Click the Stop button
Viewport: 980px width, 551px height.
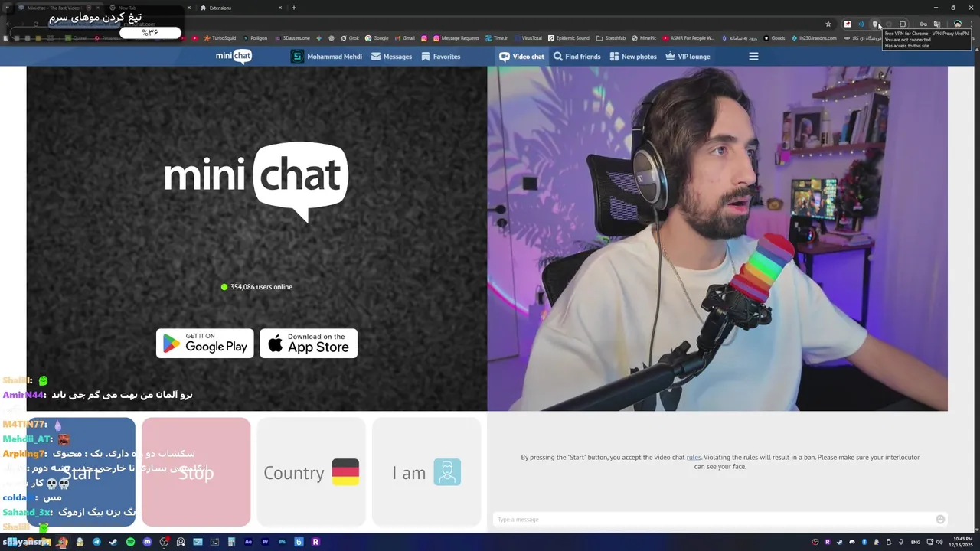point(196,472)
